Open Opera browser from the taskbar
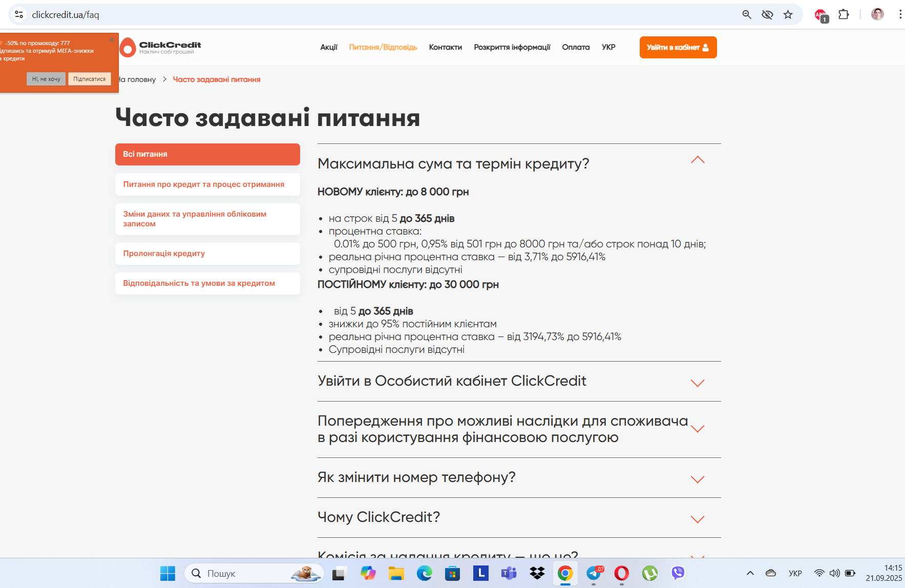Viewport: 905px width, 588px height. (x=622, y=573)
